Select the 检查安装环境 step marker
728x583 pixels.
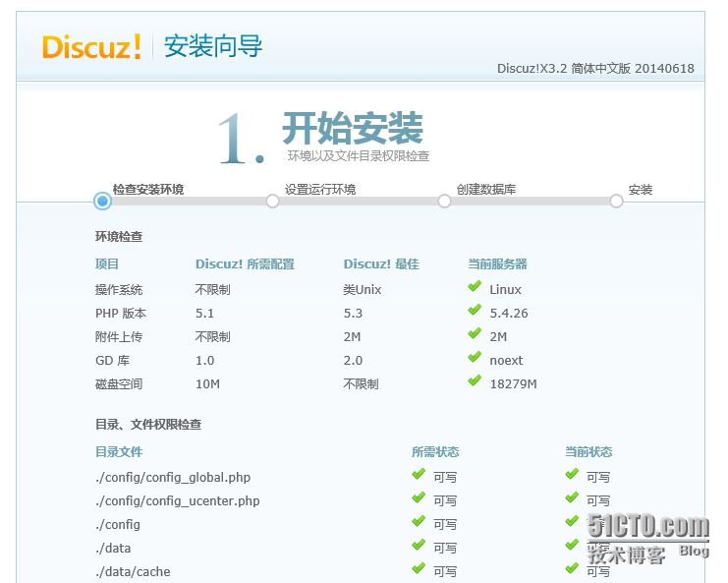102,202
